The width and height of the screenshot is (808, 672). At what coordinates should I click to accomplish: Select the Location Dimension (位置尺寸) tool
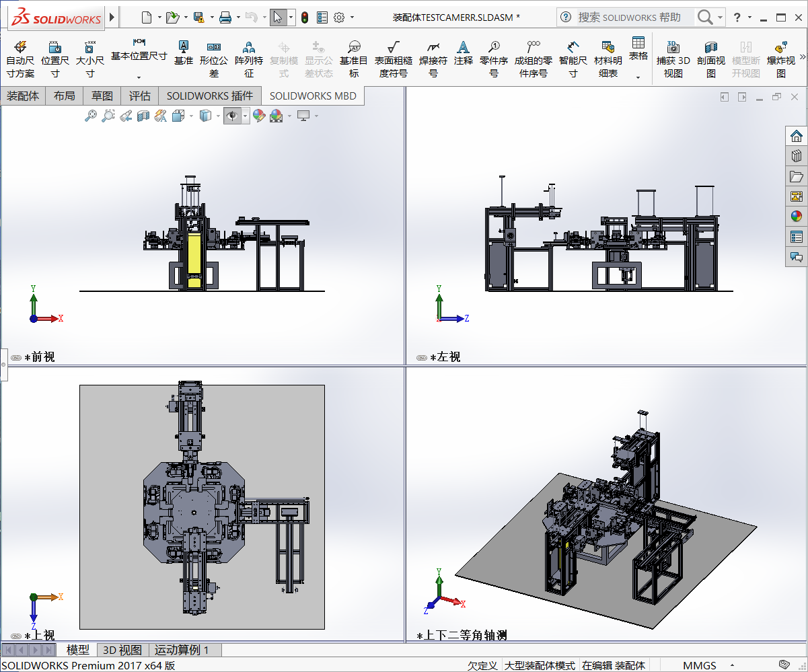pyautogui.click(x=55, y=59)
